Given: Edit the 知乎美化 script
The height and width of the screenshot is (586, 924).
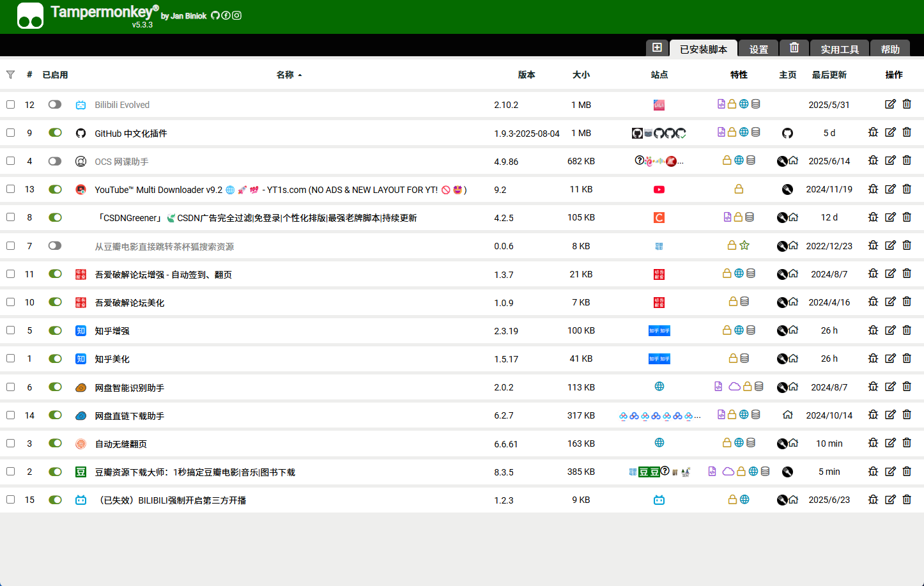Looking at the screenshot, I should tap(890, 359).
